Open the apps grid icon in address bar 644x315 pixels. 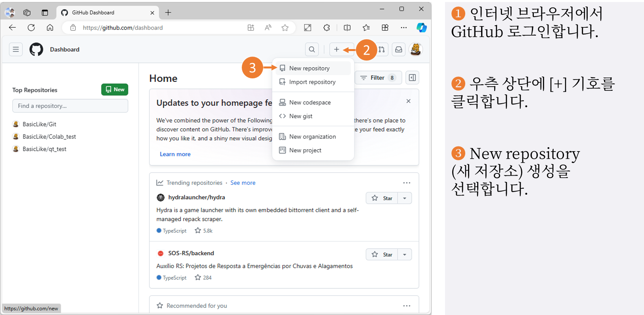pos(251,28)
